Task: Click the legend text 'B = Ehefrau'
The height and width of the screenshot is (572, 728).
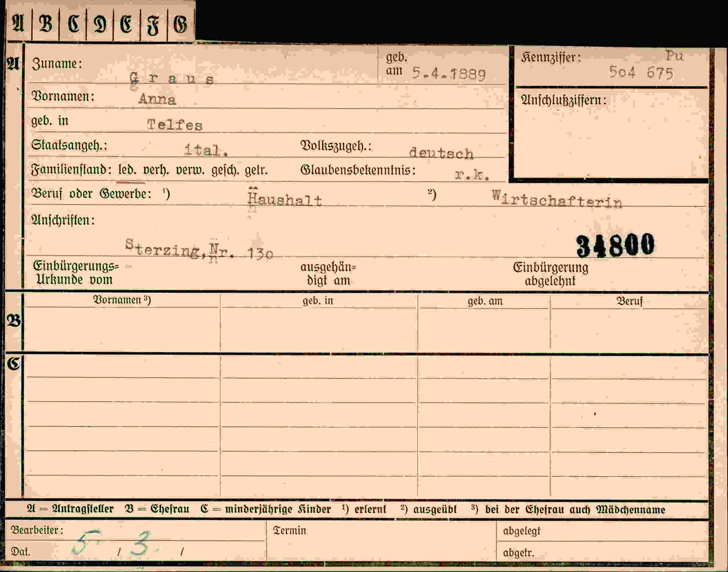Action: (x=157, y=509)
